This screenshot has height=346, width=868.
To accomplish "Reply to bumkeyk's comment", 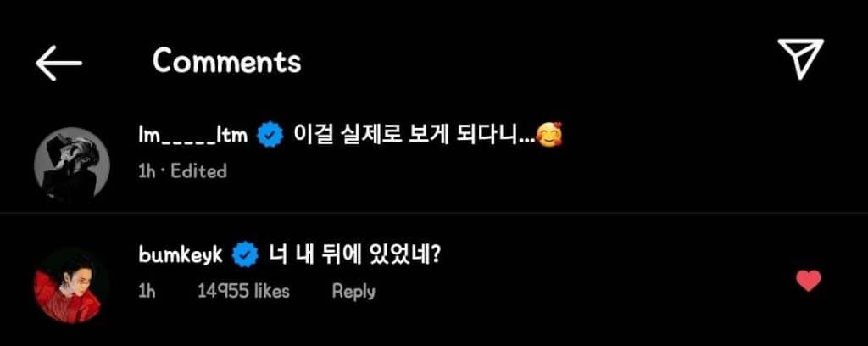I will [x=353, y=291].
